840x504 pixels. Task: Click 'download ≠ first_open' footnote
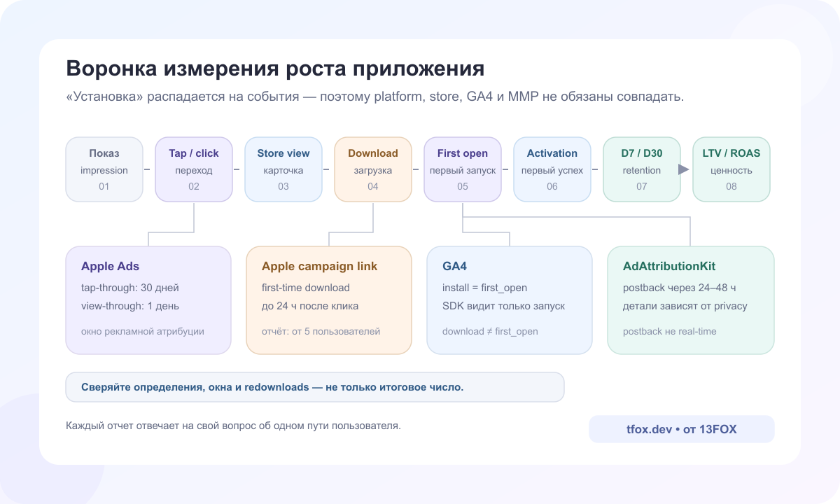(490, 331)
